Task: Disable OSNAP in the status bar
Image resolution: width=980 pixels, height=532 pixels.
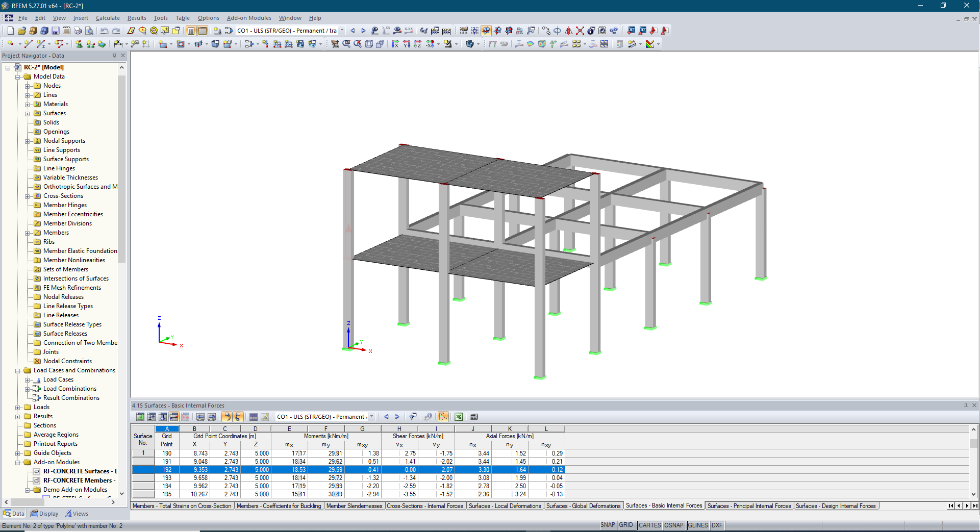Action: [x=674, y=525]
